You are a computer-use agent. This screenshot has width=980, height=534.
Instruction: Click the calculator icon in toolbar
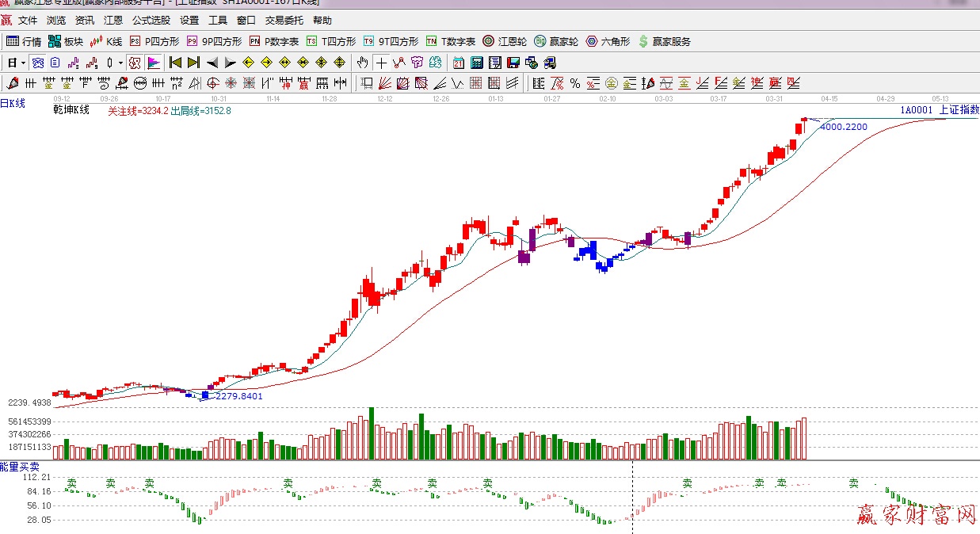(x=477, y=63)
